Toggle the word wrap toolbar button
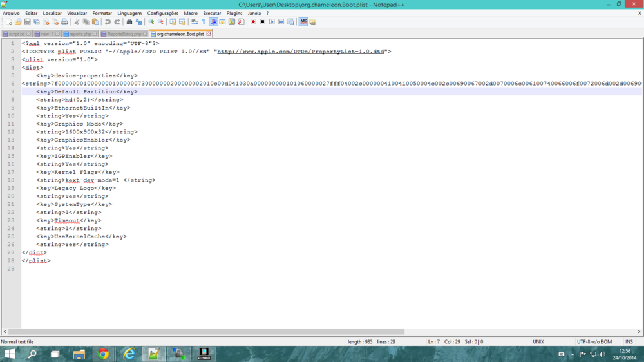Image resolution: width=644 pixels, height=362 pixels. tap(194, 22)
